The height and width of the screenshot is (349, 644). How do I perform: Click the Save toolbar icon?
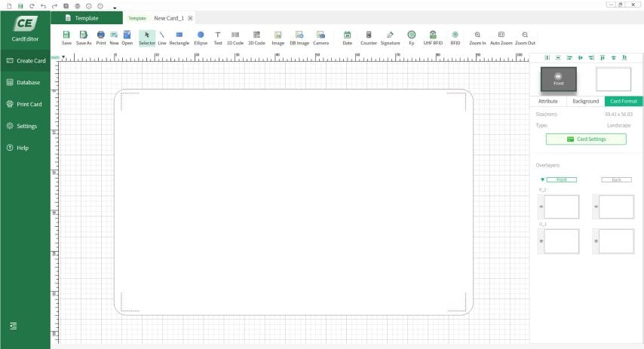click(x=66, y=38)
